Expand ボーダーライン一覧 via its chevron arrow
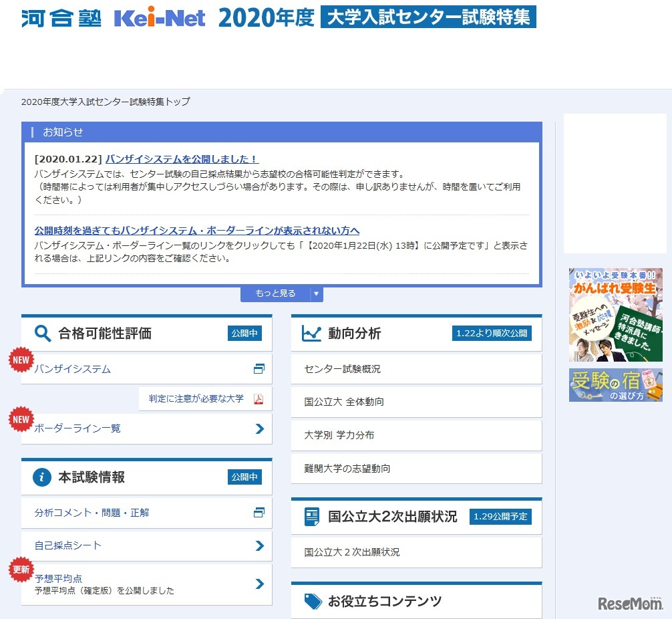This screenshot has width=672, height=619. click(259, 428)
